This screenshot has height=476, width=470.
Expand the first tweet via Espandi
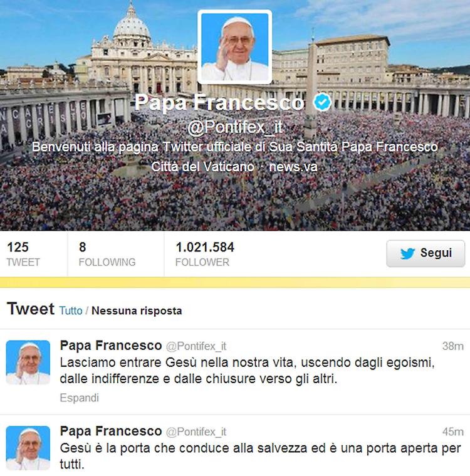click(79, 398)
